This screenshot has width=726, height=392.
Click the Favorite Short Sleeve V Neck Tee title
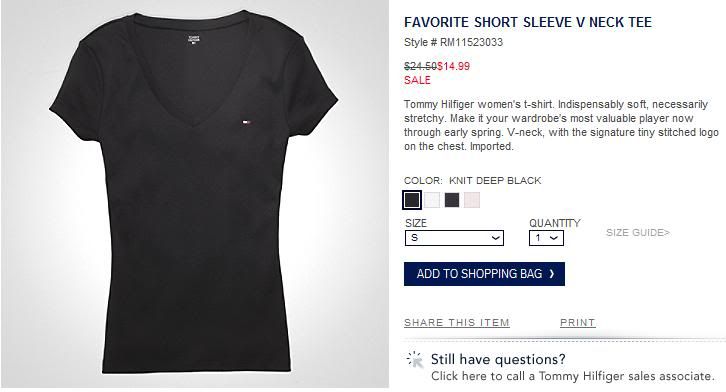tap(528, 22)
